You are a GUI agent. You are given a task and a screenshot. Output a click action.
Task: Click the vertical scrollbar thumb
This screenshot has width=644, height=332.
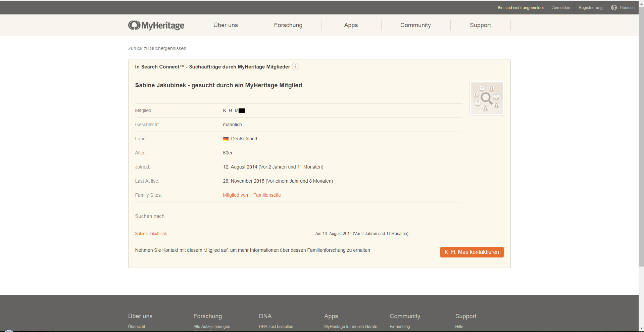point(641,136)
